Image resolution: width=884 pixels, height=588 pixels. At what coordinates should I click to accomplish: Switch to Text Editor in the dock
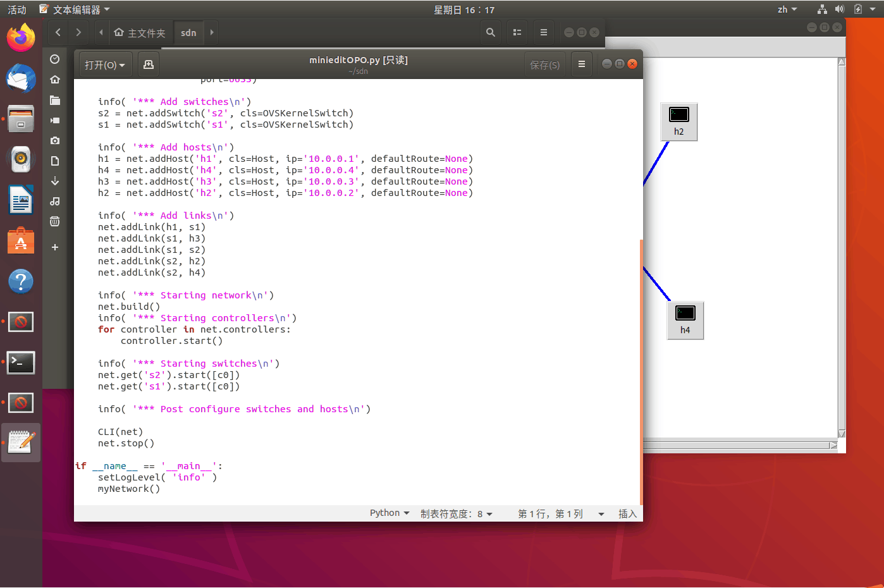point(21,442)
